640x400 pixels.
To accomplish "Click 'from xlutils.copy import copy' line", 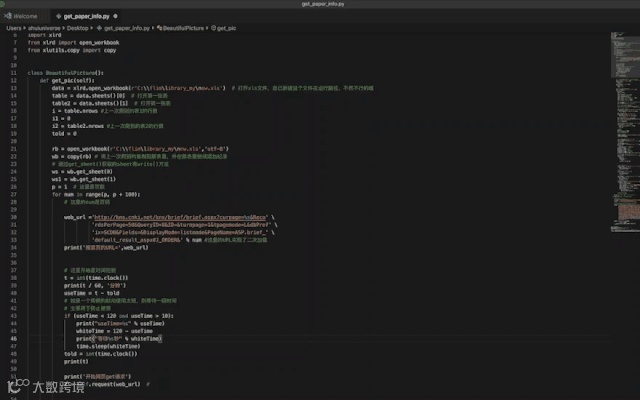I will point(72,50).
